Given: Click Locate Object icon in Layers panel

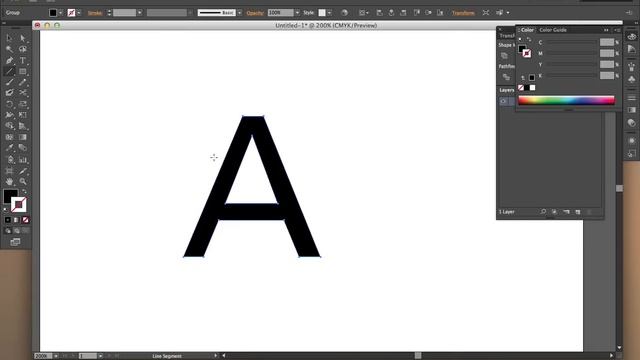Looking at the screenshot, I should pos(543,212).
